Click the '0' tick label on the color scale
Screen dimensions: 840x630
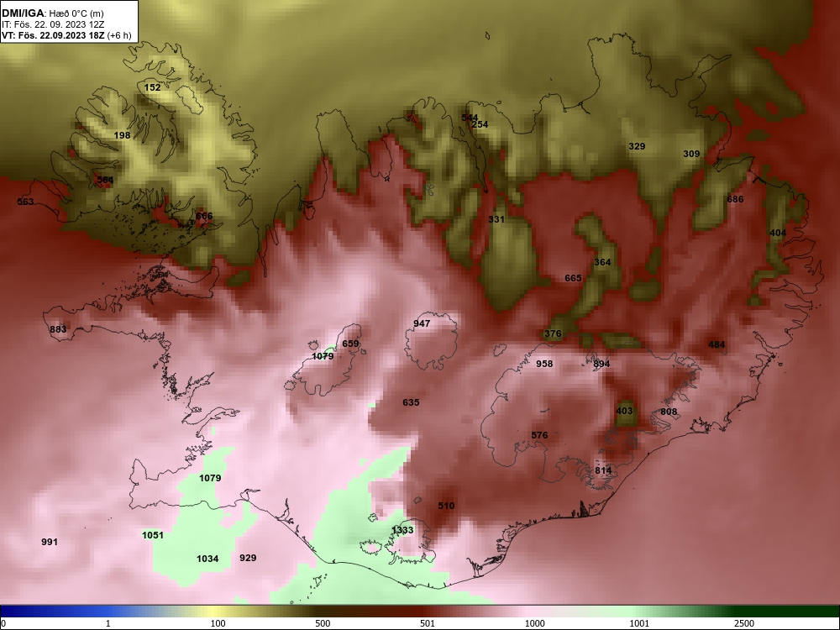click(4, 623)
